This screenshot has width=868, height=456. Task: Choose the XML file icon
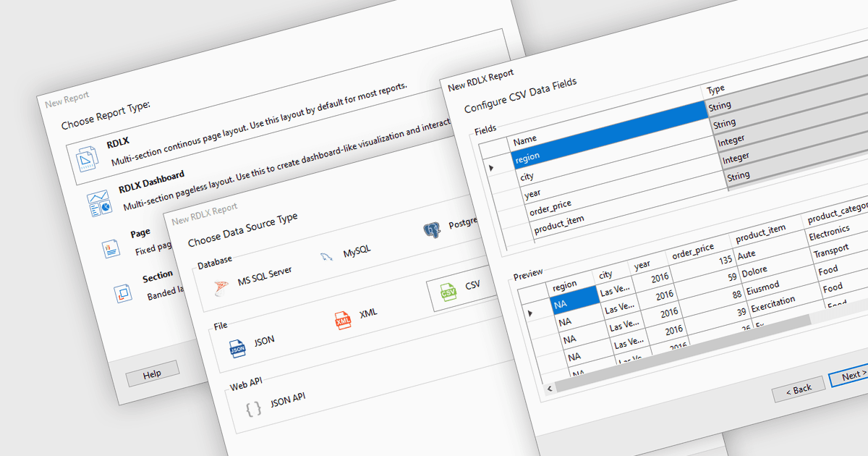343,320
